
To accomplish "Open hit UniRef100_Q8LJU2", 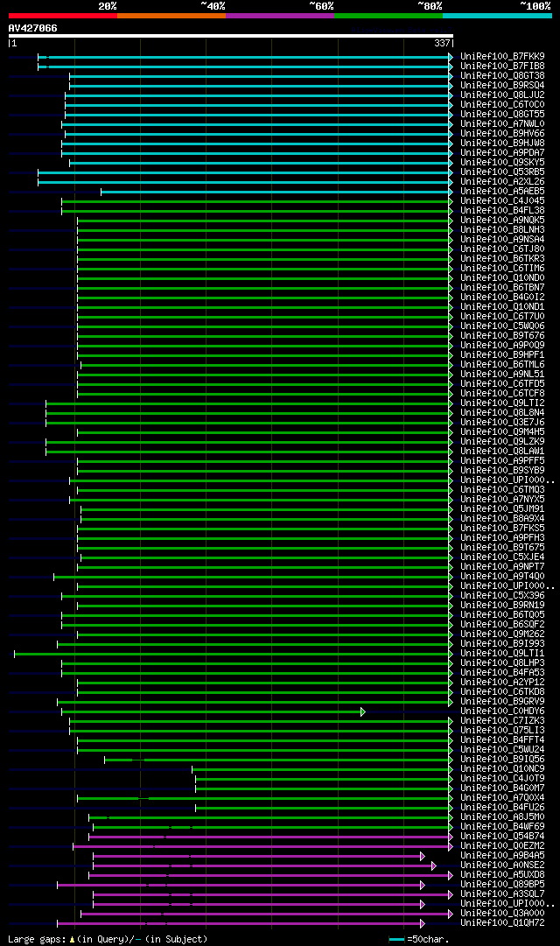I will pyautogui.click(x=502, y=95).
